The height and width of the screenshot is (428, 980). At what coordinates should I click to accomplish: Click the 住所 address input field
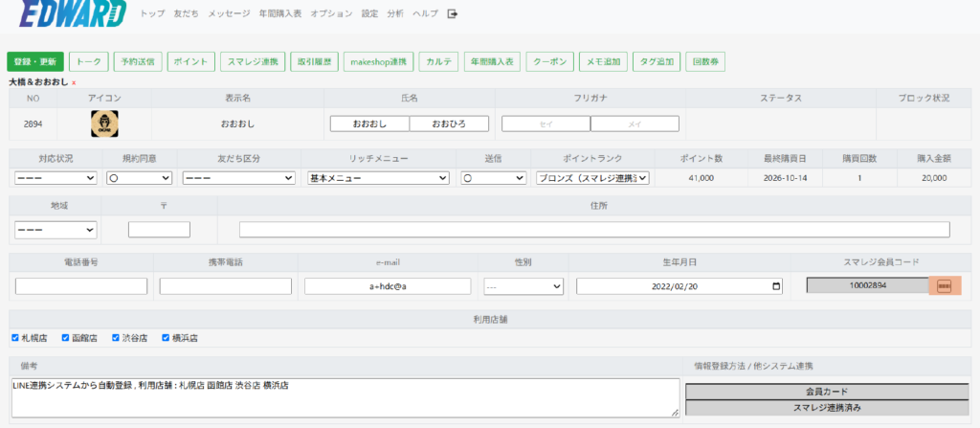[x=594, y=230]
